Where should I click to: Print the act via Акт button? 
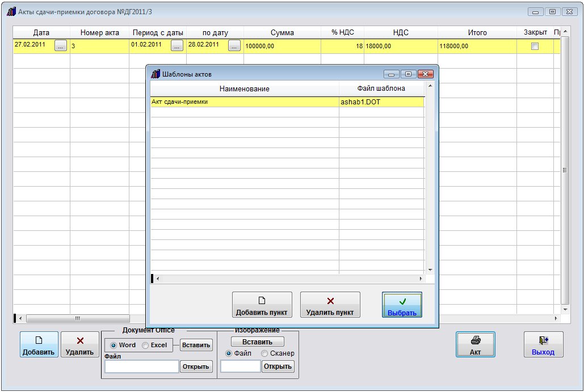click(475, 345)
